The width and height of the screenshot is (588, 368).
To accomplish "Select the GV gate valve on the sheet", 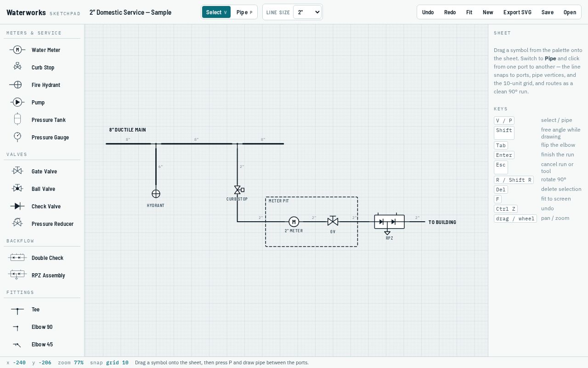I will coord(333,221).
